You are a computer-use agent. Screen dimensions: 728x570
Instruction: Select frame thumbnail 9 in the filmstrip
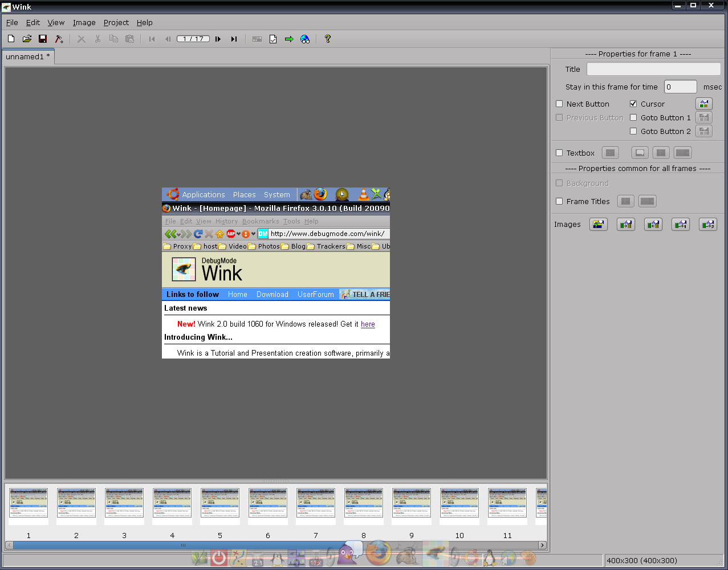point(412,505)
